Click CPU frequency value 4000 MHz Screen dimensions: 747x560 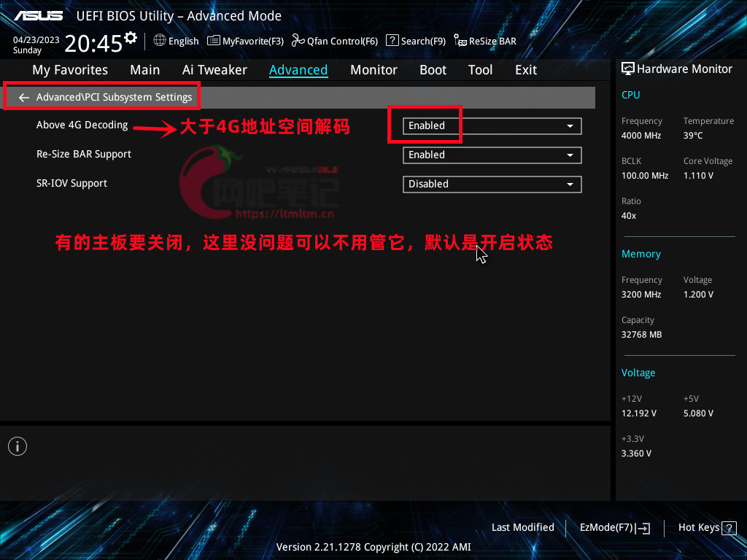click(640, 135)
